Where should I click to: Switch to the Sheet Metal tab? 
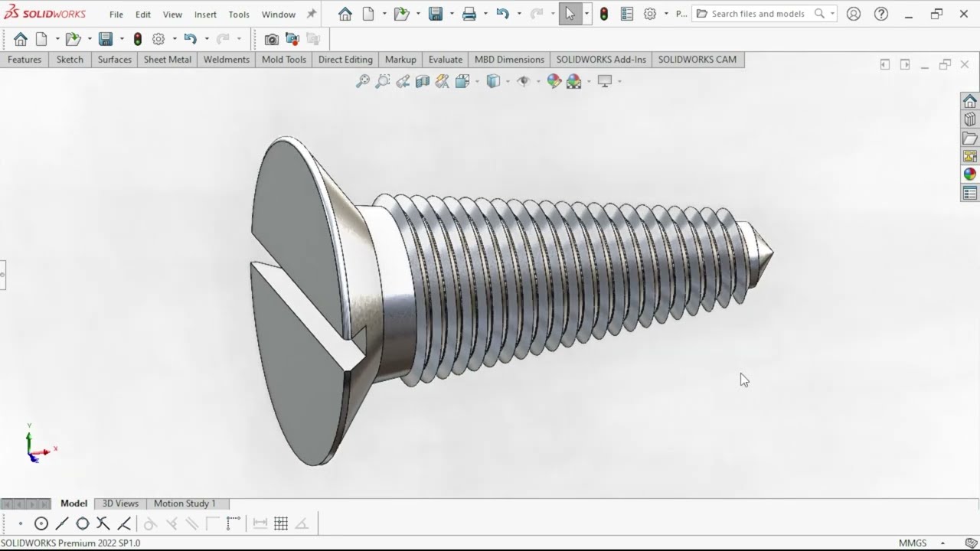pyautogui.click(x=168, y=60)
